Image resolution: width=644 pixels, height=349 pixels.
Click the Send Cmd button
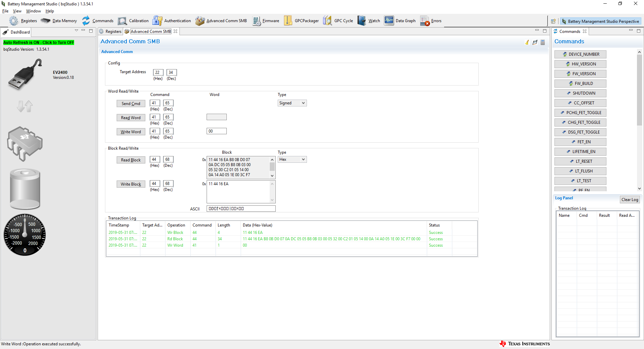(131, 104)
